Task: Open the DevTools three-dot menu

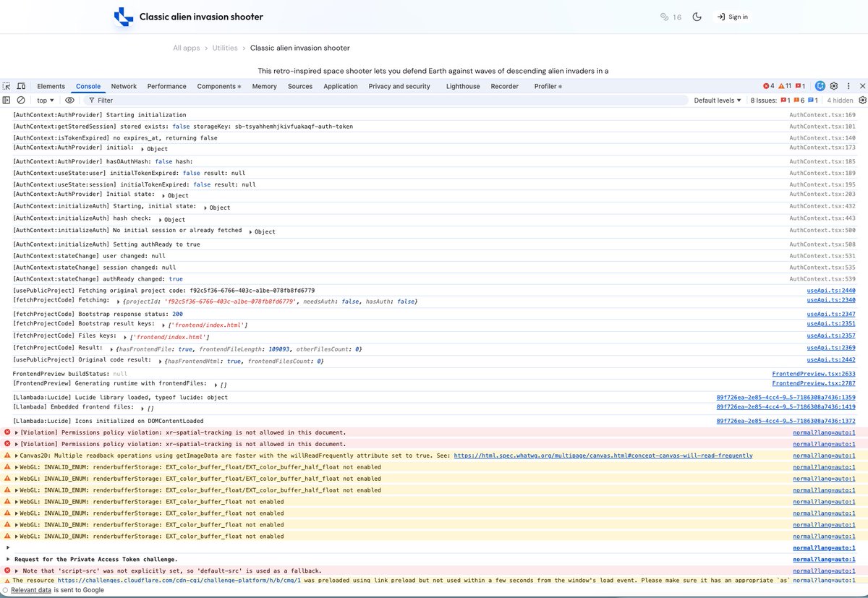Action: click(848, 86)
